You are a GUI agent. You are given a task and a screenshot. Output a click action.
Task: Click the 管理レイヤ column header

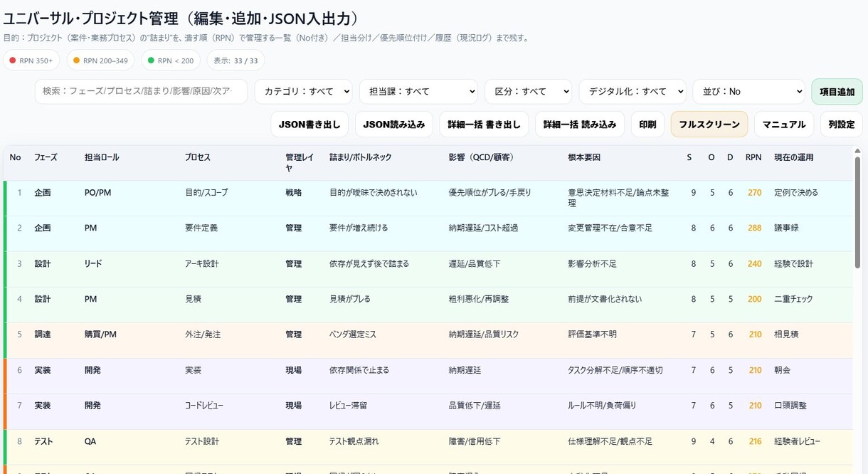click(299, 162)
